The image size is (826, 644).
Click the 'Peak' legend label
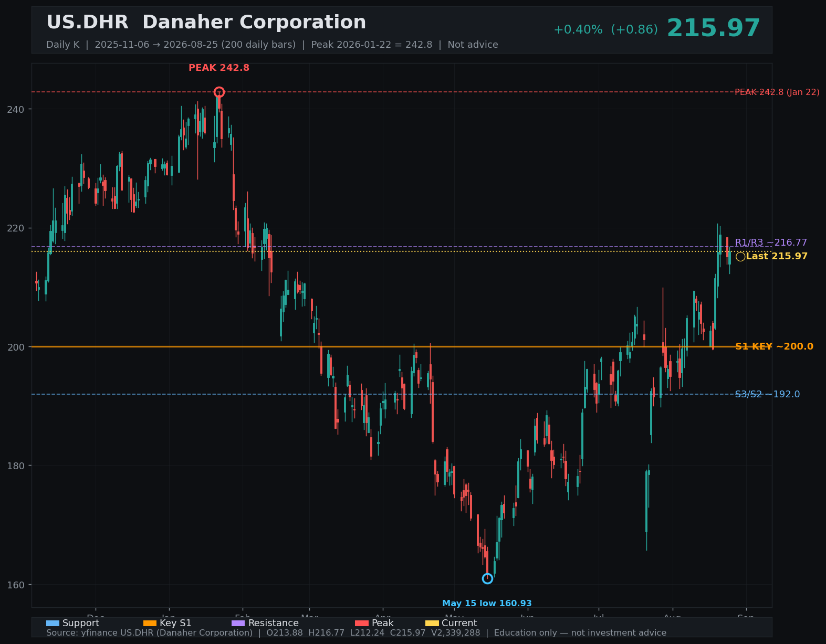382,623
